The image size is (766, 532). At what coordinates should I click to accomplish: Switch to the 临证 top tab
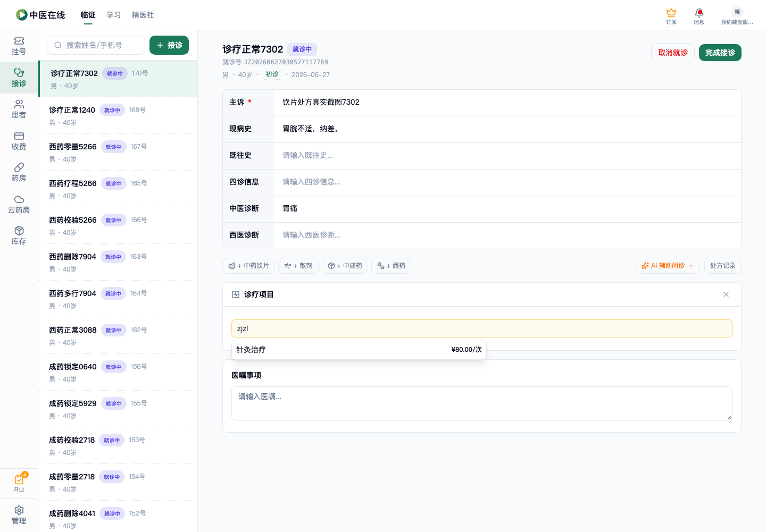(x=88, y=15)
